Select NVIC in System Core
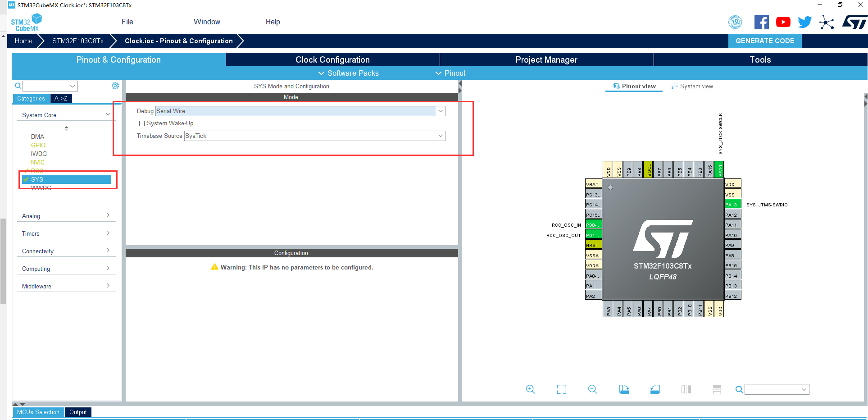The image size is (868, 420). [x=38, y=162]
